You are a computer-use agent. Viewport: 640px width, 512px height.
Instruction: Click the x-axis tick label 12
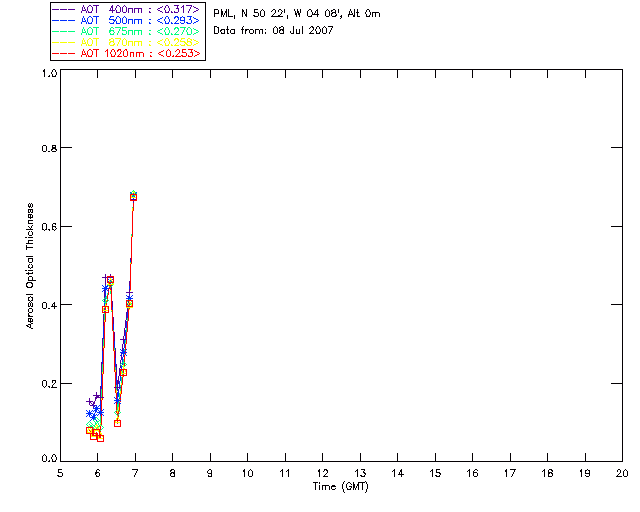(x=322, y=473)
